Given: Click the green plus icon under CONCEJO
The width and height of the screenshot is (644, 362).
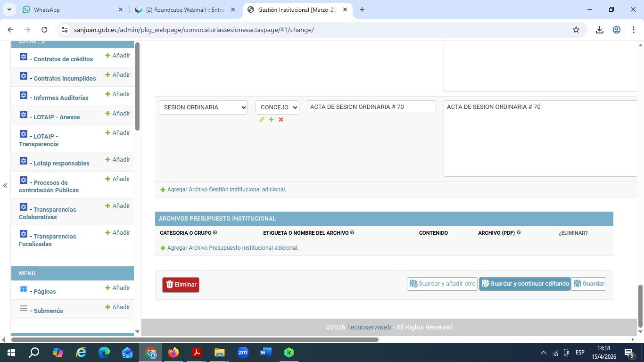Looking at the screenshot, I should 271,120.
